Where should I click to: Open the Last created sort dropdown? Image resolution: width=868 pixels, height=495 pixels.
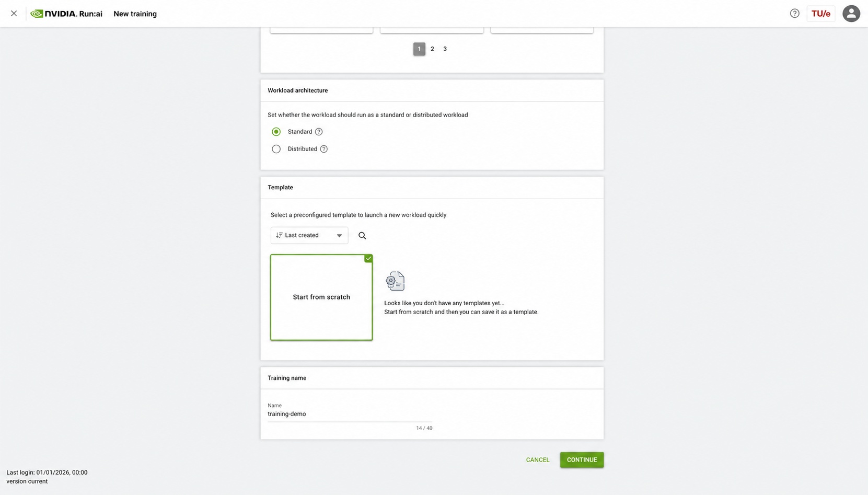[309, 235]
